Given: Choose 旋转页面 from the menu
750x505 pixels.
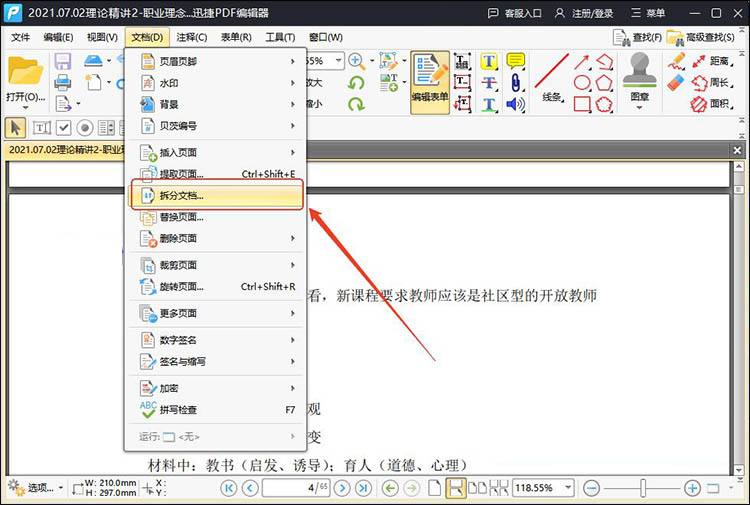Looking at the screenshot, I should pos(216,286).
